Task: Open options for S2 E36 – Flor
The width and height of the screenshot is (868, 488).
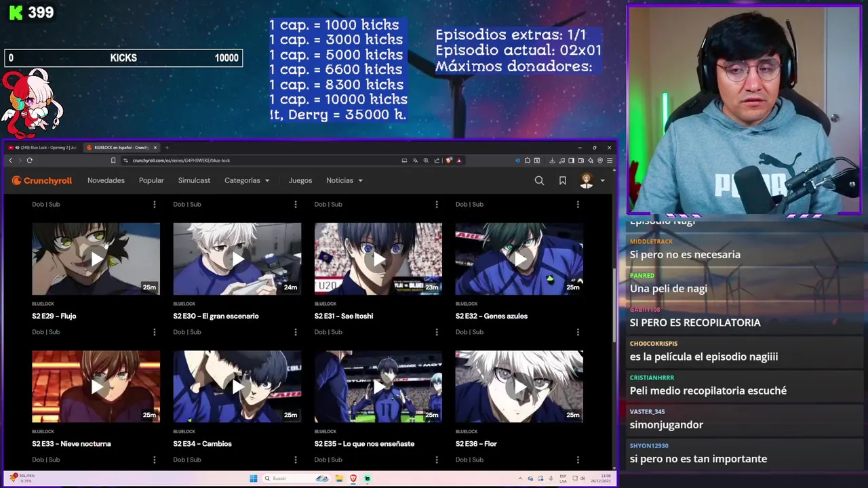Action: click(x=578, y=460)
